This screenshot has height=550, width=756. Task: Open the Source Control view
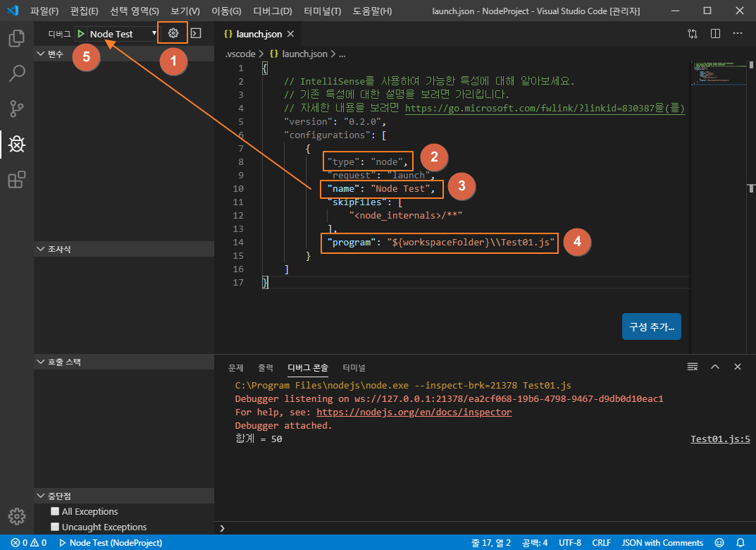pyautogui.click(x=17, y=109)
